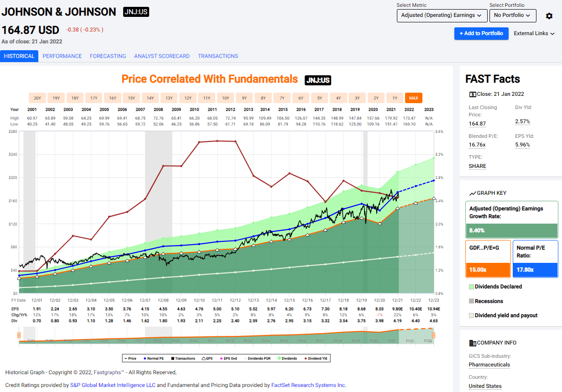
Task: Open the ANALYST SCORECARD tab
Action: pyautogui.click(x=161, y=56)
